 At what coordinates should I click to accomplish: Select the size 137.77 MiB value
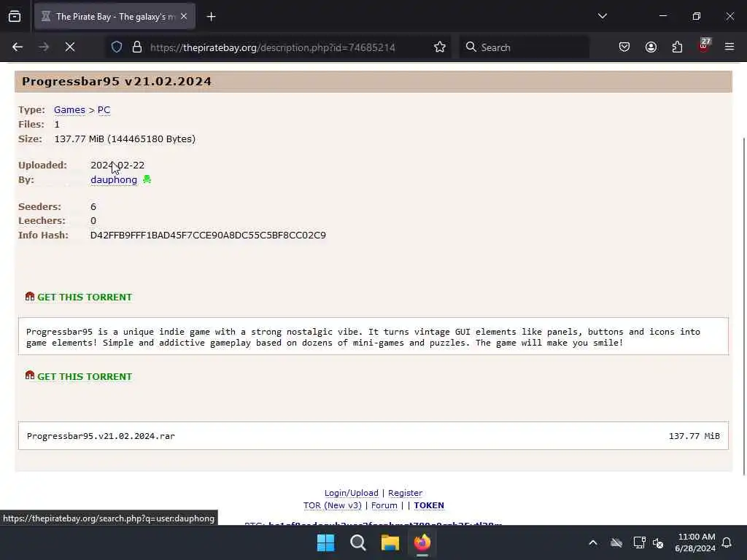click(x=125, y=139)
